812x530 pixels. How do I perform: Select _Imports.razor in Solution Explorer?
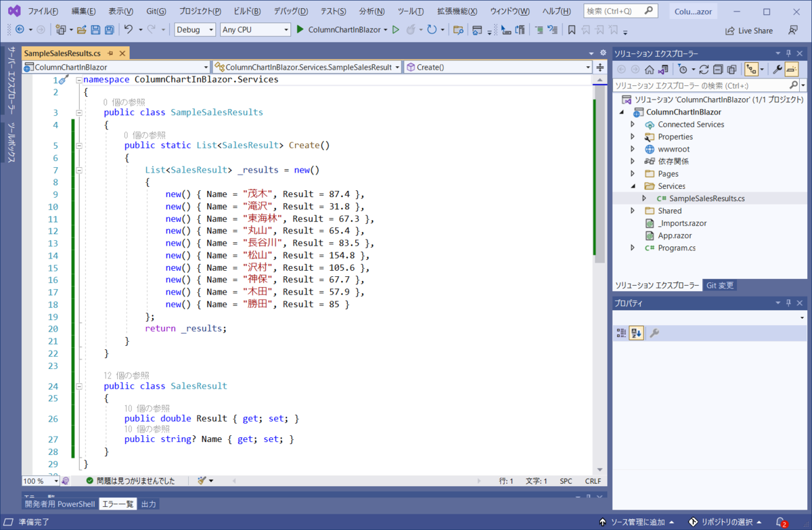(682, 223)
